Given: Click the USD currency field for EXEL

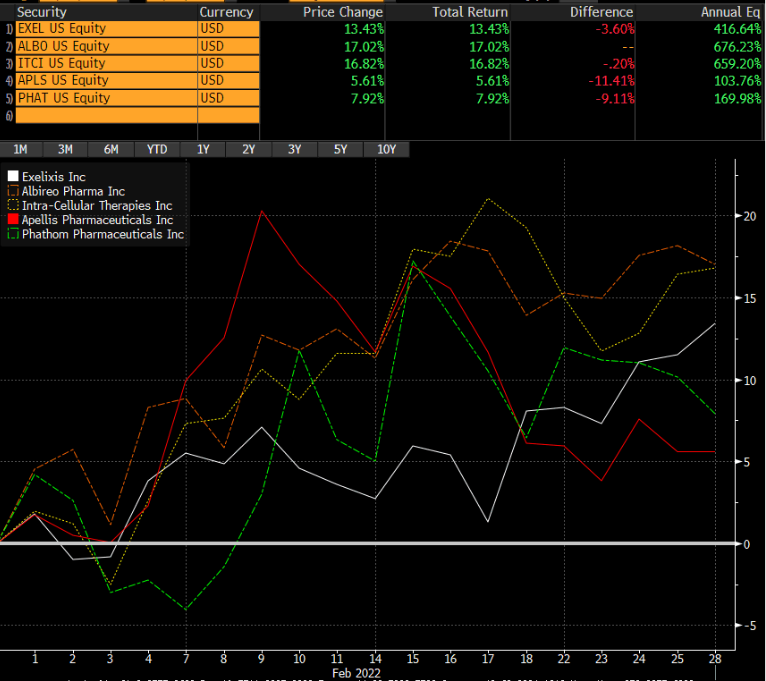Looking at the screenshot, I should [229, 29].
